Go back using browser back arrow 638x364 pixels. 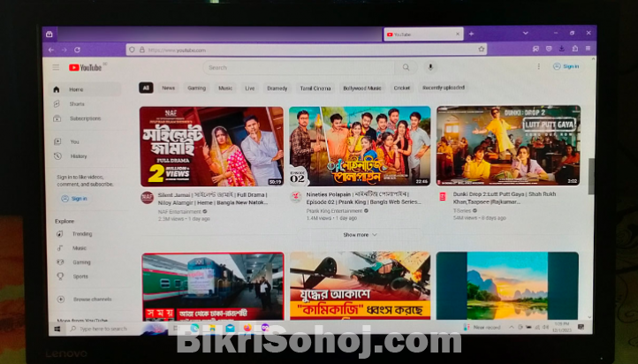pyautogui.click(x=51, y=49)
